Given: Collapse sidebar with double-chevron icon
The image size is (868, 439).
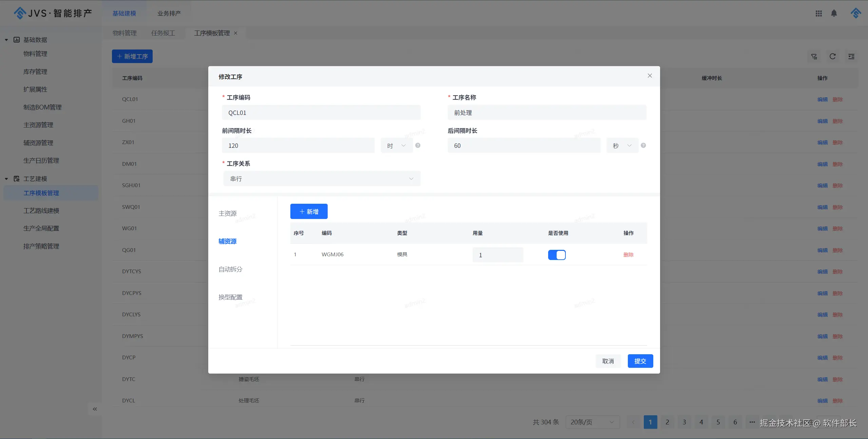Looking at the screenshot, I should (95, 409).
